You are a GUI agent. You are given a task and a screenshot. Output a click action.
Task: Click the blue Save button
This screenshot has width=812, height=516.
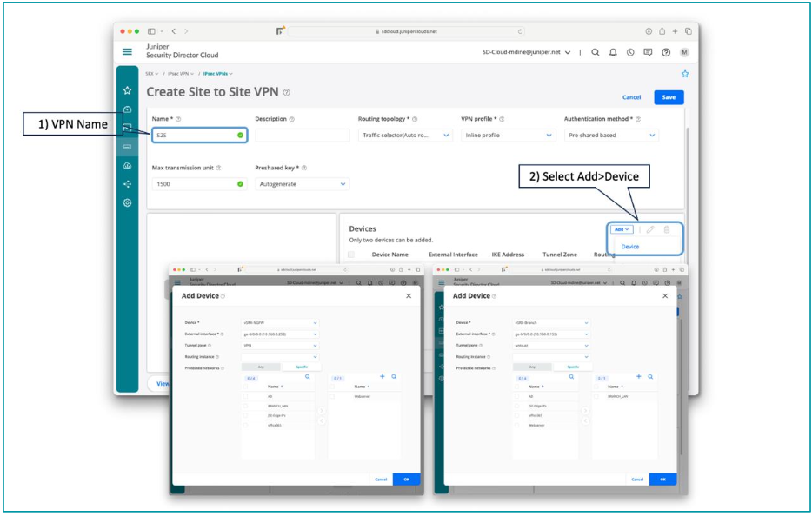click(x=668, y=97)
